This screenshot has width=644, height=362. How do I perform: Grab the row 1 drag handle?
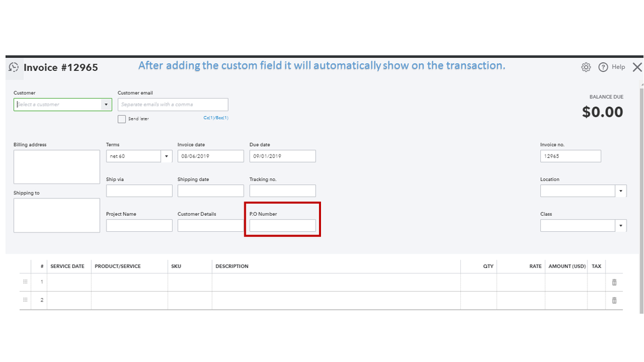coord(26,282)
